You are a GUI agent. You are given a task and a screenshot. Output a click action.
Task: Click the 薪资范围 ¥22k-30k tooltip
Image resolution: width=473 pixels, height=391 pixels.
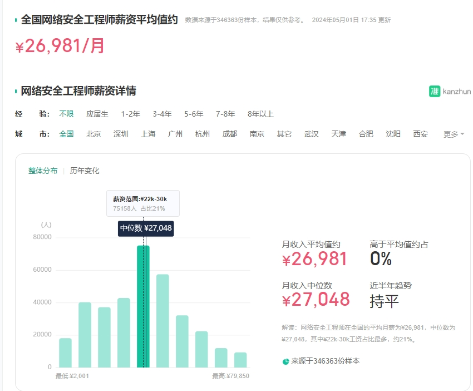[x=143, y=203]
